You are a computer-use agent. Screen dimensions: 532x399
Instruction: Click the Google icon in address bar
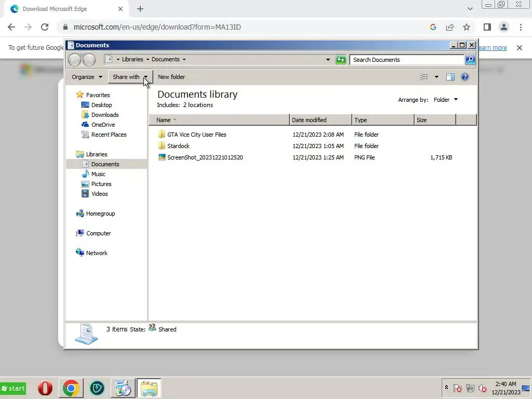[433, 27]
